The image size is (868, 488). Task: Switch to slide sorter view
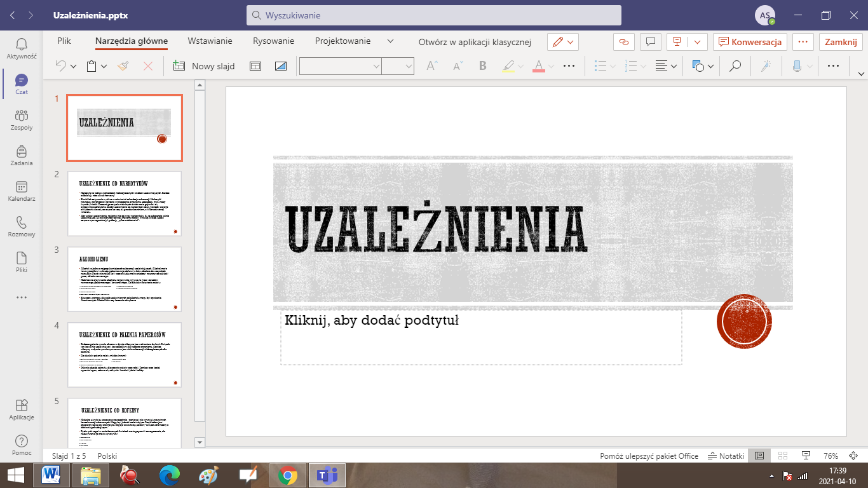point(783,456)
